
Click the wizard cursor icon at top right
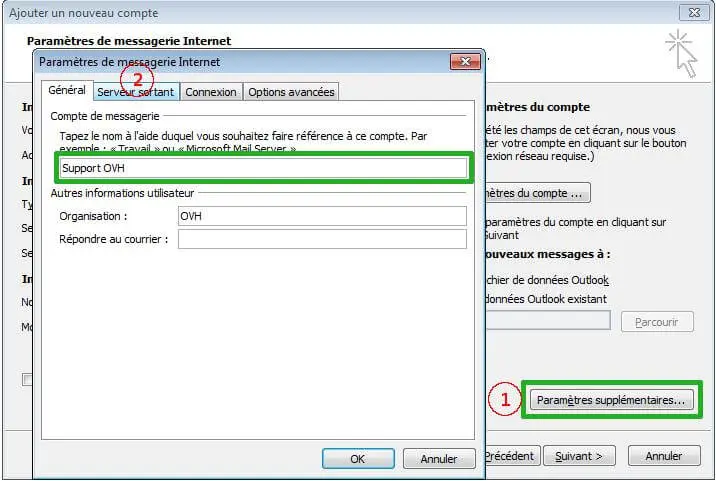pyautogui.click(x=682, y=54)
